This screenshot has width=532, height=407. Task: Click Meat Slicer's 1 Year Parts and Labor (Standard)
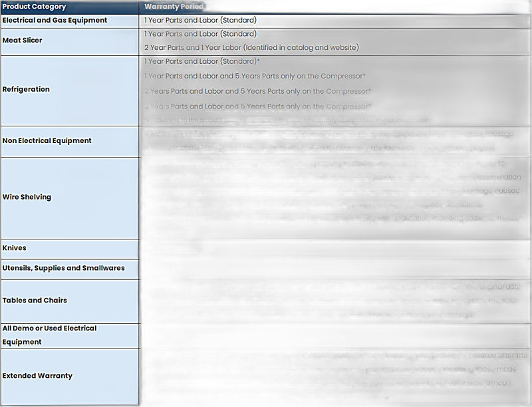tap(200, 34)
